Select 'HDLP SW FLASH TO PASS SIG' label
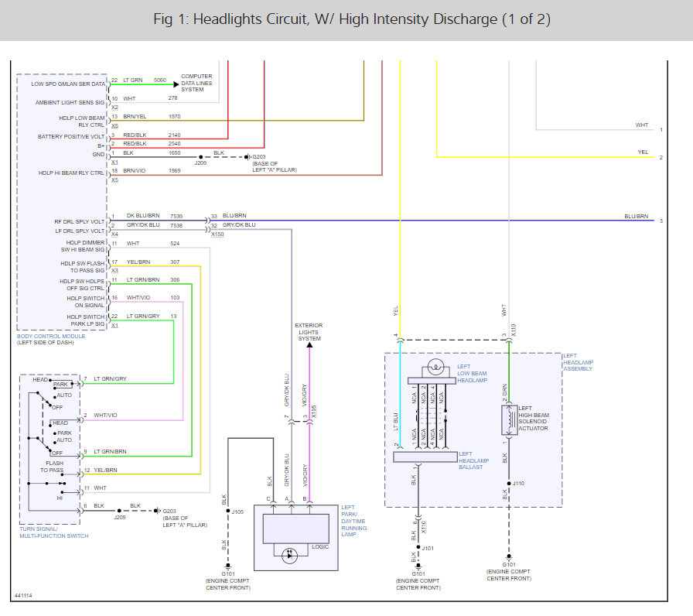 point(83,267)
